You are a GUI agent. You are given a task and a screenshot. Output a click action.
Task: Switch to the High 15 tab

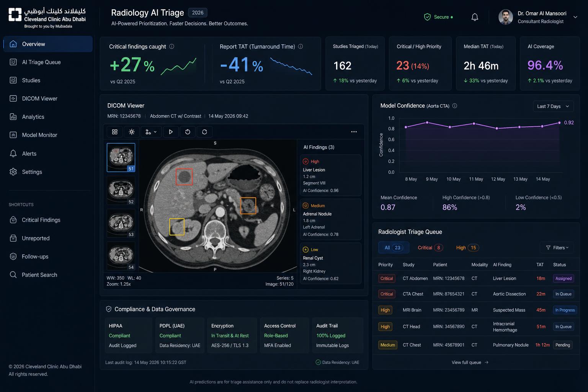[467, 248]
